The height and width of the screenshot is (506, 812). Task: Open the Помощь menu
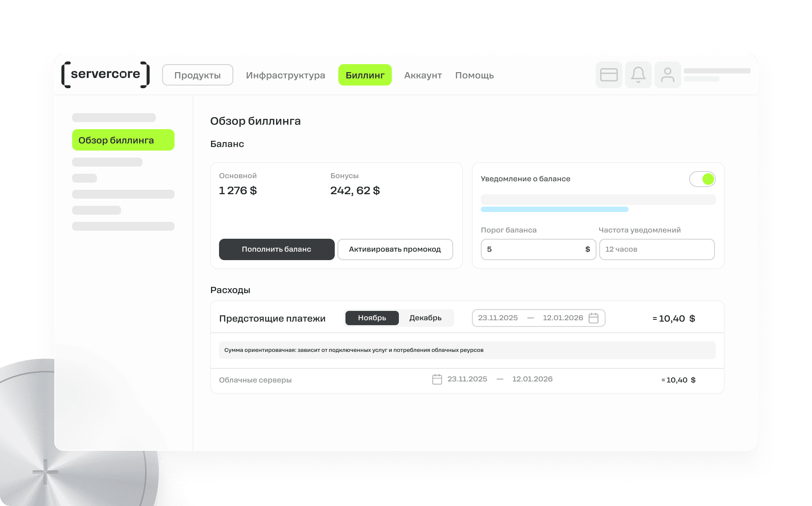pyautogui.click(x=475, y=75)
